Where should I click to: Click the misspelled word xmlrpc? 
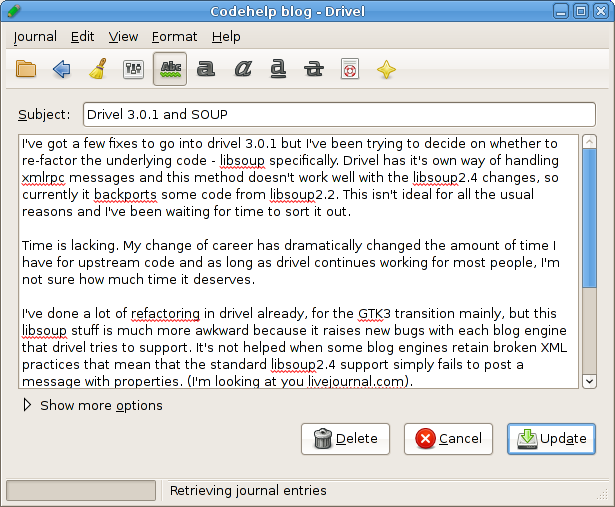pos(44,178)
